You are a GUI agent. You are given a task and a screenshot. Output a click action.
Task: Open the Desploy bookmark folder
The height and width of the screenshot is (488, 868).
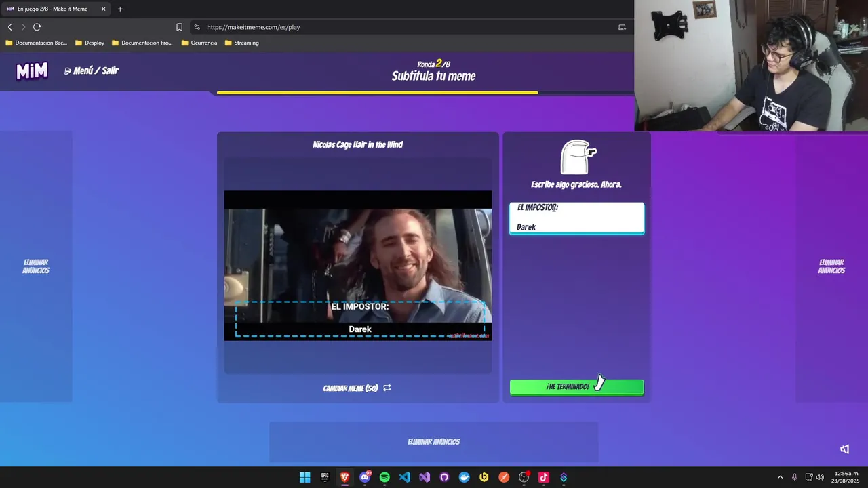pyautogui.click(x=90, y=43)
